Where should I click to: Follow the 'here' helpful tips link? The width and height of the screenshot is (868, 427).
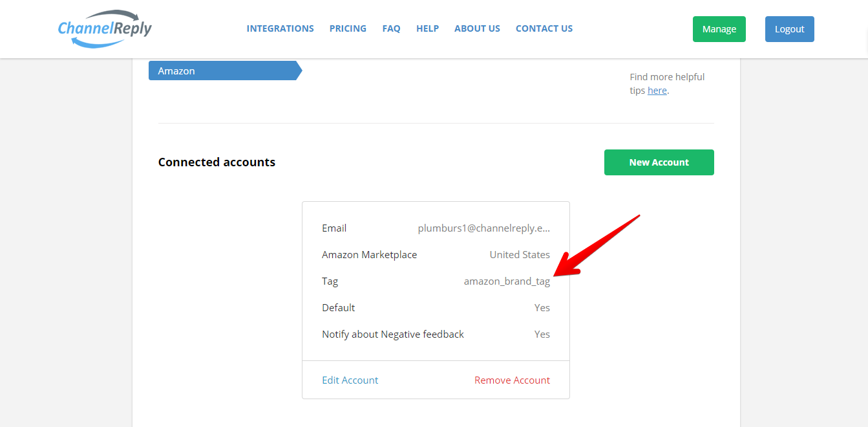pyautogui.click(x=657, y=91)
